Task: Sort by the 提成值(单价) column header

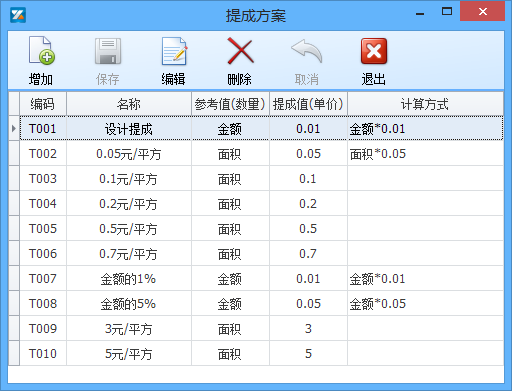Action: pyautogui.click(x=308, y=104)
